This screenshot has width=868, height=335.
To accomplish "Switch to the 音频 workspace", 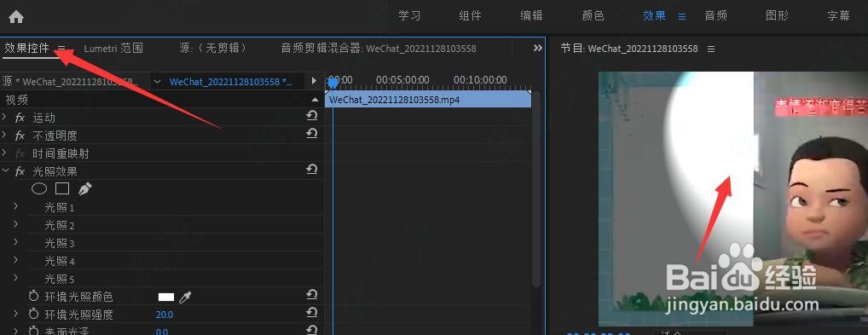I will [x=715, y=15].
